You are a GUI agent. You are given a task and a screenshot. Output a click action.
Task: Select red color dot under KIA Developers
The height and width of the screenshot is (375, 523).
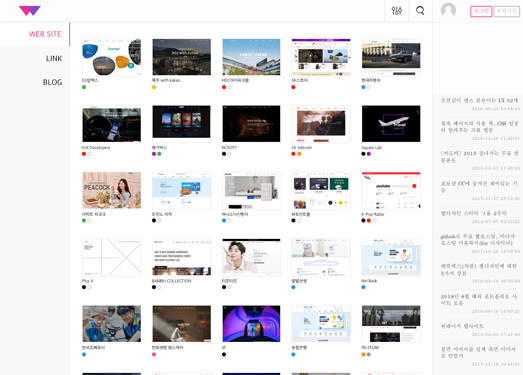pyautogui.click(x=84, y=154)
